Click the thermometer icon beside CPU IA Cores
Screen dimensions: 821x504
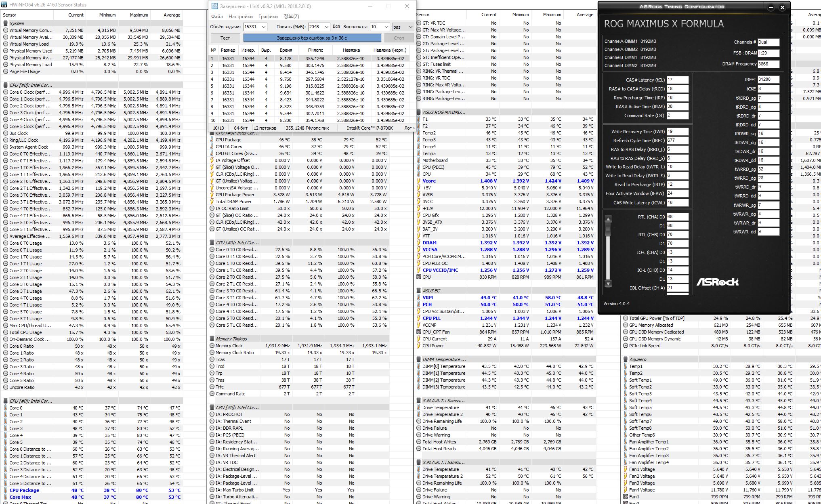(212, 147)
